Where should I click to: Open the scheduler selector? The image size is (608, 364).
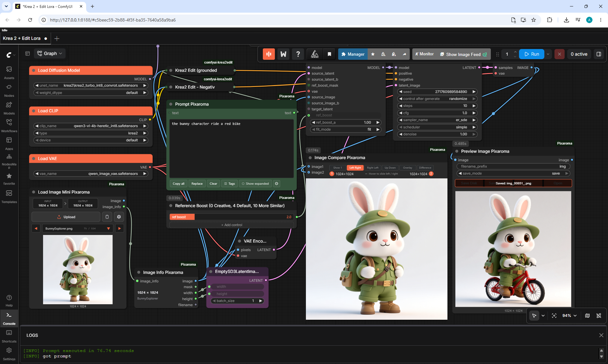pyautogui.click(x=437, y=127)
